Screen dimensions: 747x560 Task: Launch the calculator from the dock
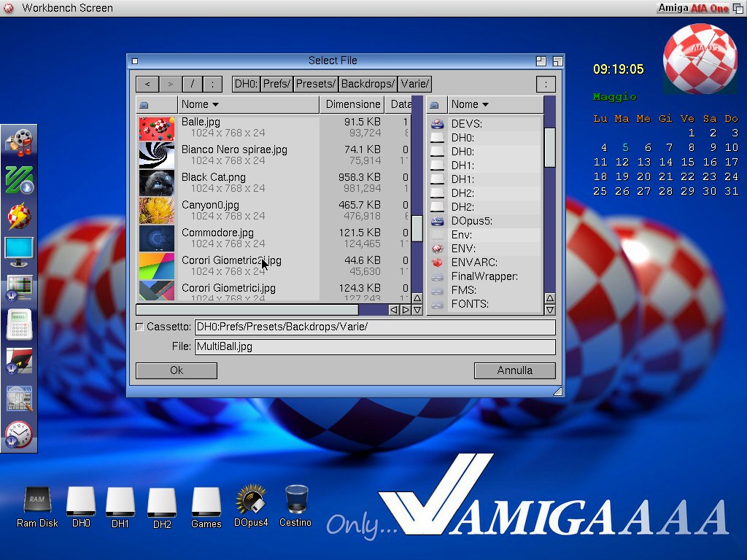coord(19,324)
